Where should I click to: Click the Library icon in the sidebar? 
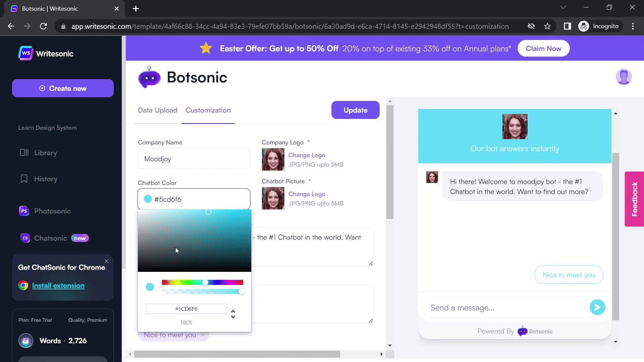(24, 153)
